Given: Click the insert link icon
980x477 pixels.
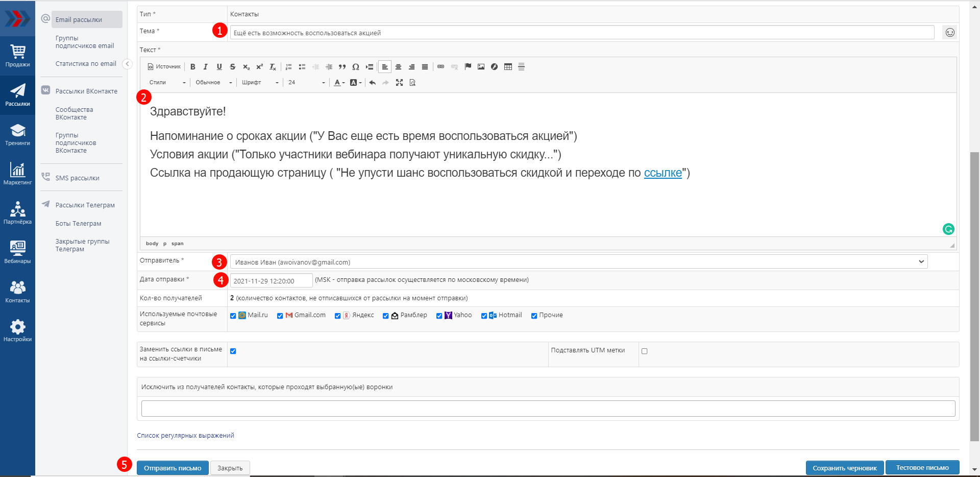Looking at the screenshot, I should tap(441, 67).
